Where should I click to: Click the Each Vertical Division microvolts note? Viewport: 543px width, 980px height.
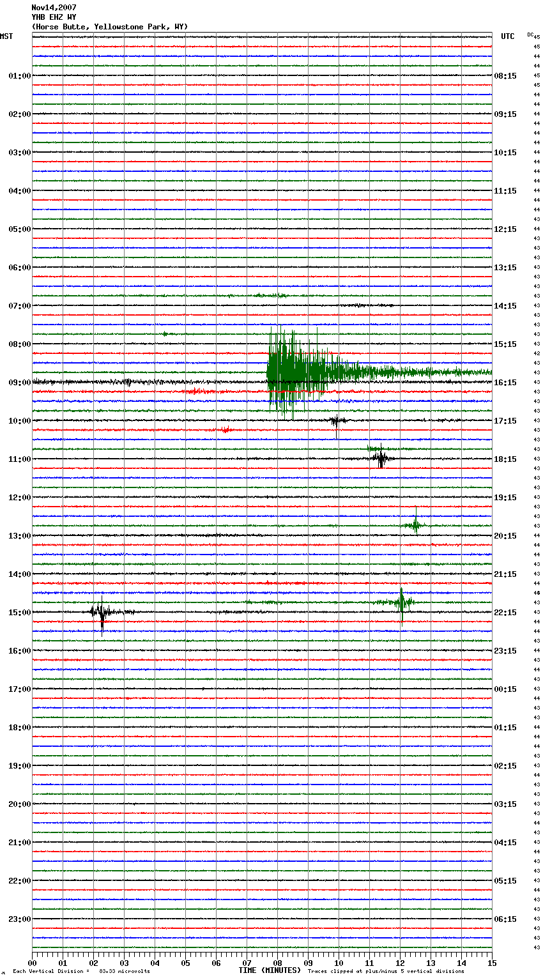[81, 971]
